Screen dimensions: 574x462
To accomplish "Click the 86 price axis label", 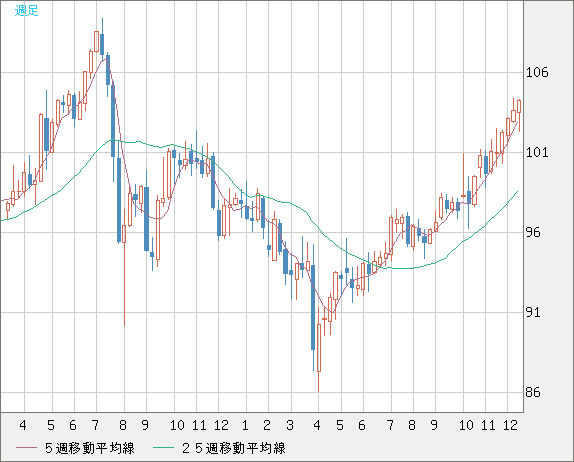I will [x=533, y=392].
